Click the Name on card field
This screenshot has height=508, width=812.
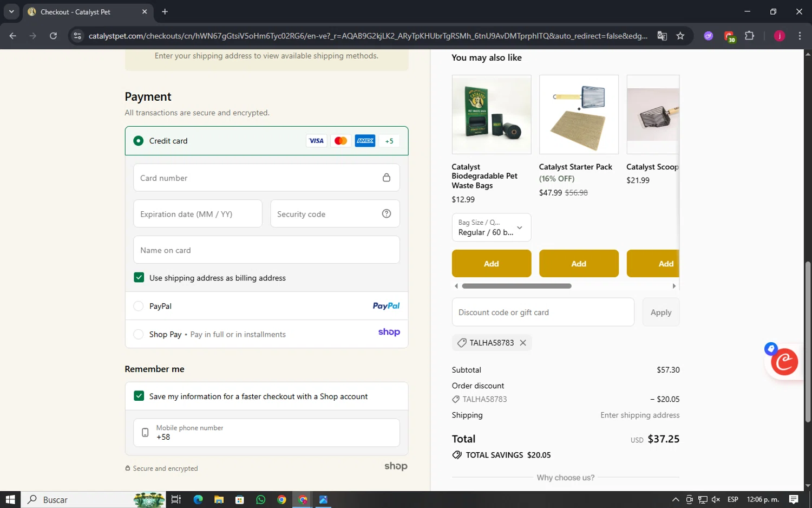click(266, 250)
